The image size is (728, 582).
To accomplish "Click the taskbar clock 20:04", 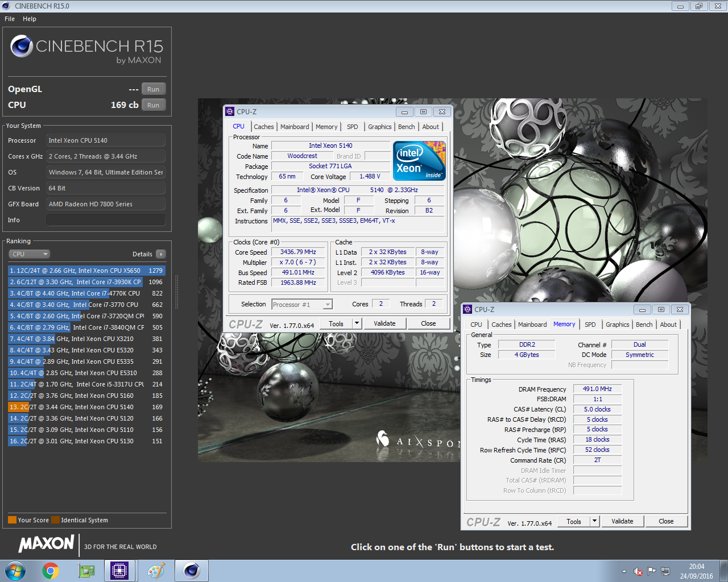I will (697, 567).
